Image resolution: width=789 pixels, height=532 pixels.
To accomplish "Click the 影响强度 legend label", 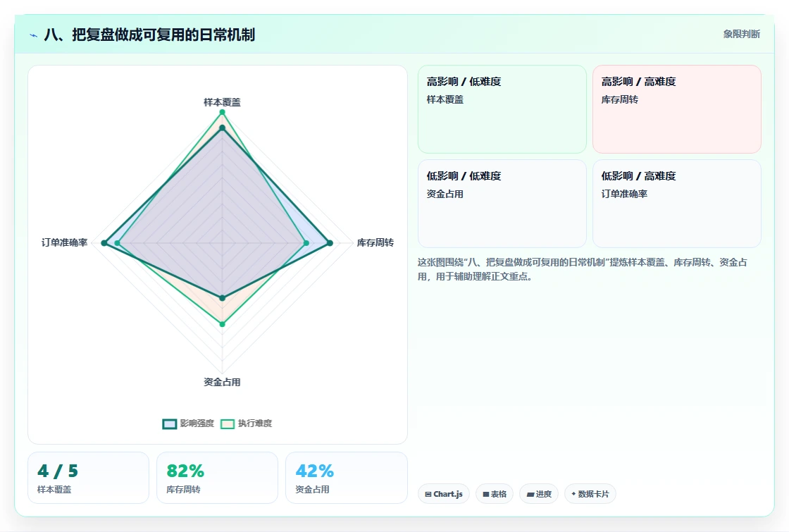I will tap(197, 423).
